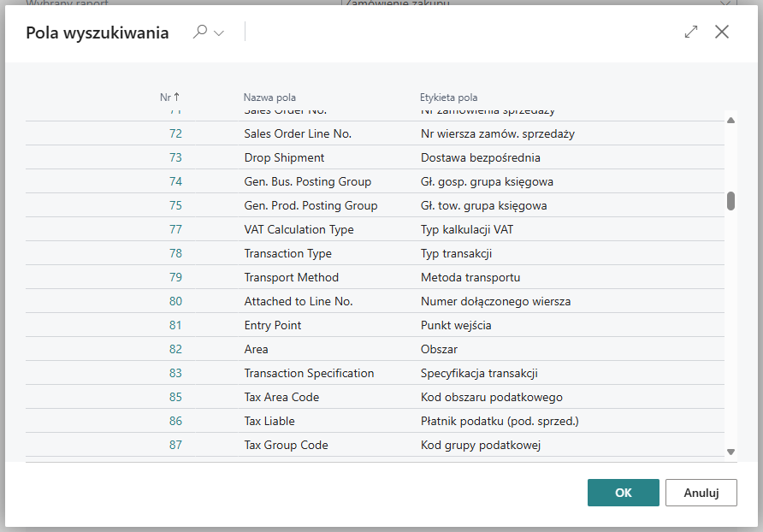Select the Transport Method field
Screen dimensions: 763x532
[291, 277]
